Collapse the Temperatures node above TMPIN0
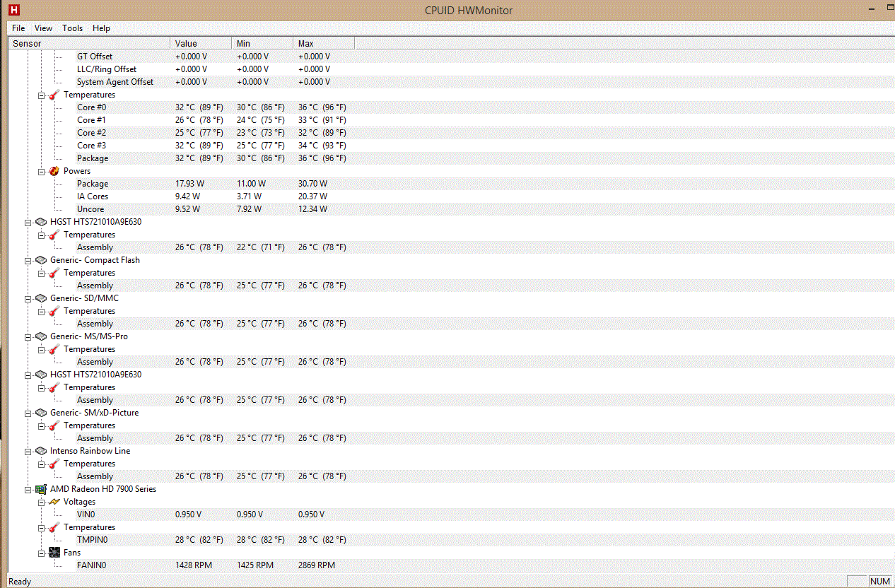Viewport: 895px width, 588px height. (x=42, y=527)
